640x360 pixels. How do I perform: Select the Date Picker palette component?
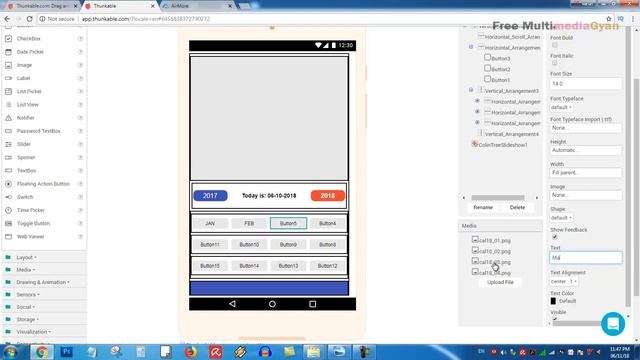pos(30,52)
